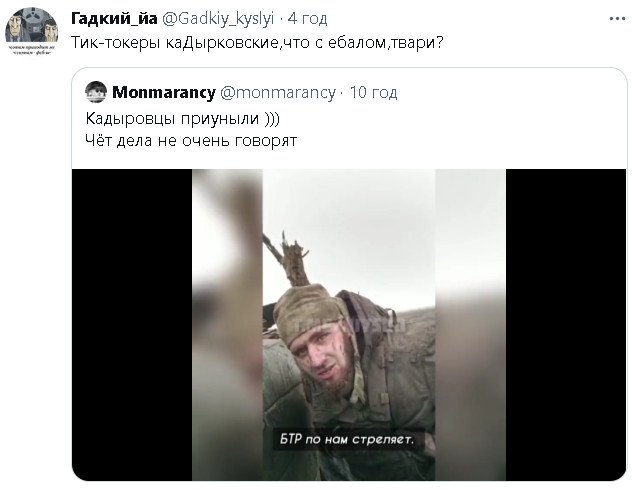Click subtitle БТР по нам стреляет
Image resolution: width=632 pixels, height=490 pixels.
coord(347,438)
